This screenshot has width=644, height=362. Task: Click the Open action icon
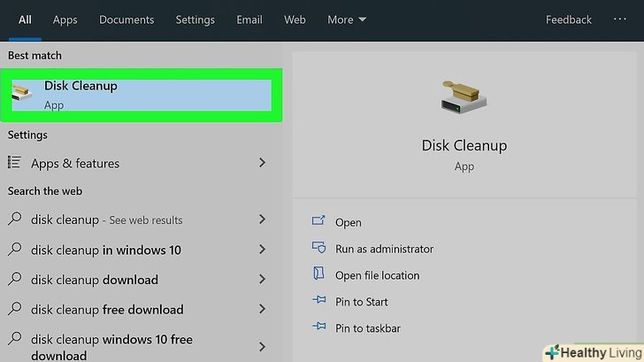[318, 221]
